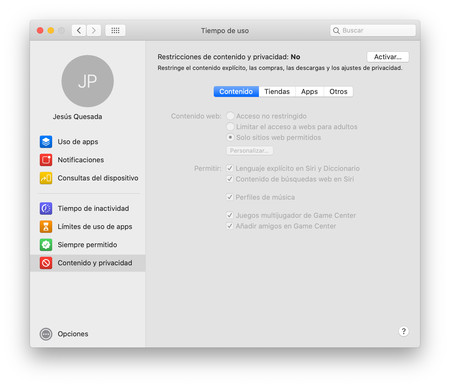Open the orange hourglass Límites de uso icon
Viewport: 450px width, 387px height.
click(46, 227)
